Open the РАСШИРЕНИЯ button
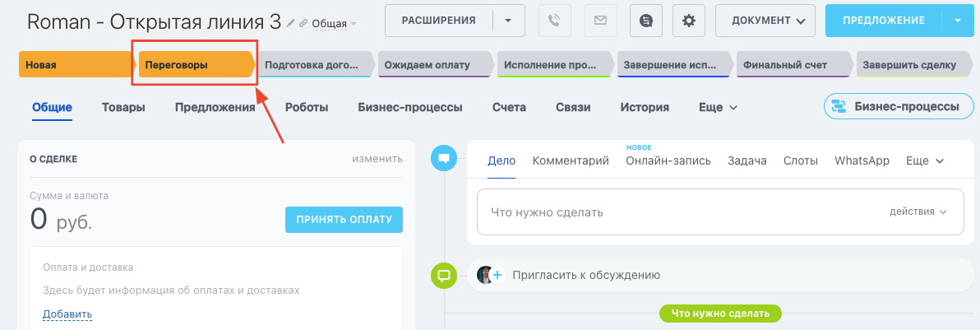The width and height of the screenshot is (980, 330). tap(438, 21)
